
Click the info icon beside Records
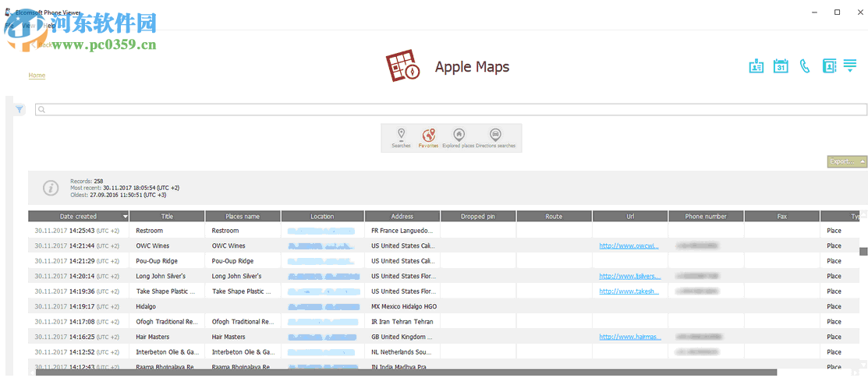tap(51, 188)
